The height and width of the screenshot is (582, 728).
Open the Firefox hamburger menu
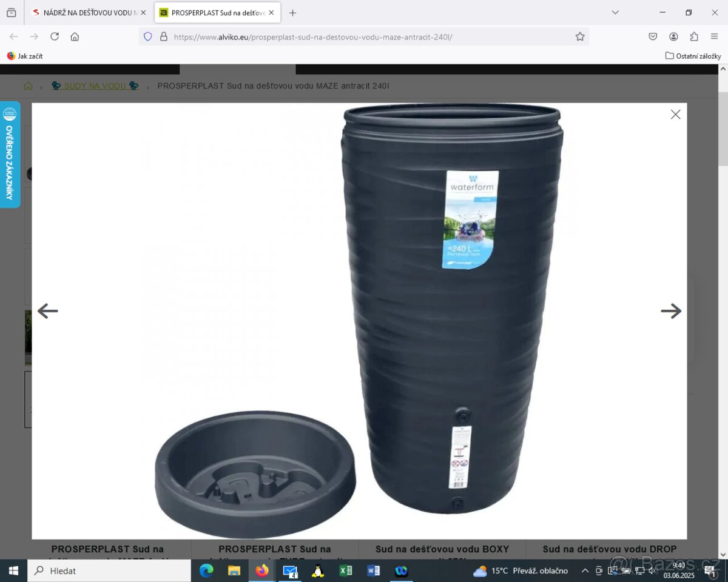pyautogui.click(x=715, y=36)
